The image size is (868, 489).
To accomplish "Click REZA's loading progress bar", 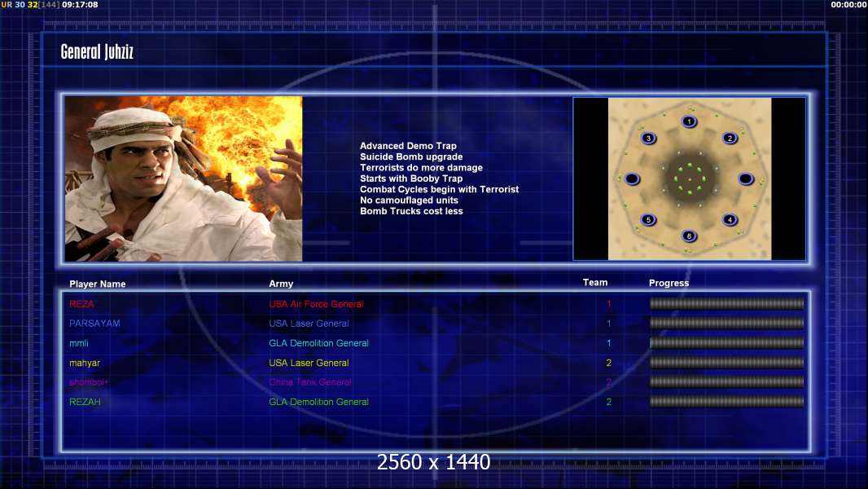I will [x=726, y=303].
